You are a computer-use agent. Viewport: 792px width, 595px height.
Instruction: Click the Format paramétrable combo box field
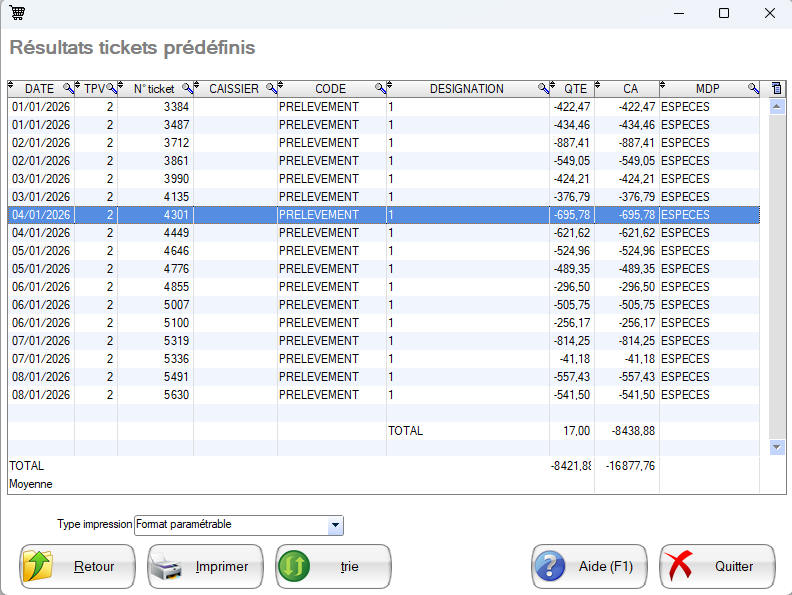tap(231, 525)
